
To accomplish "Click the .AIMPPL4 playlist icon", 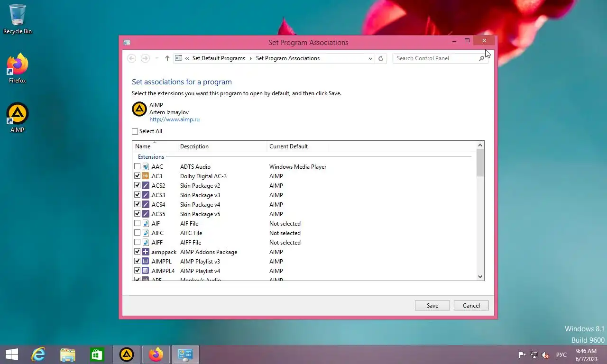I will [x=146, y=271].
